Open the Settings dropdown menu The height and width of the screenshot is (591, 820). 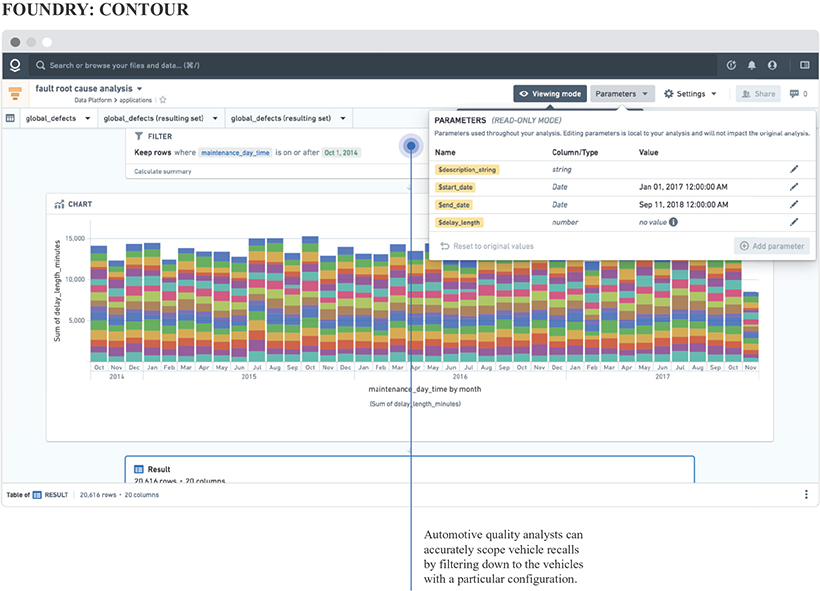pos(690,94)
